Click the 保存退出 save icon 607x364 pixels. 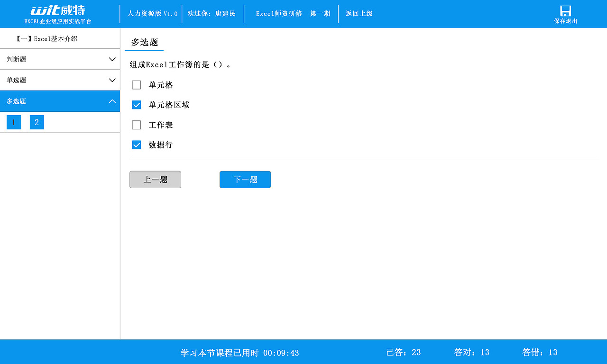[565, 14]
